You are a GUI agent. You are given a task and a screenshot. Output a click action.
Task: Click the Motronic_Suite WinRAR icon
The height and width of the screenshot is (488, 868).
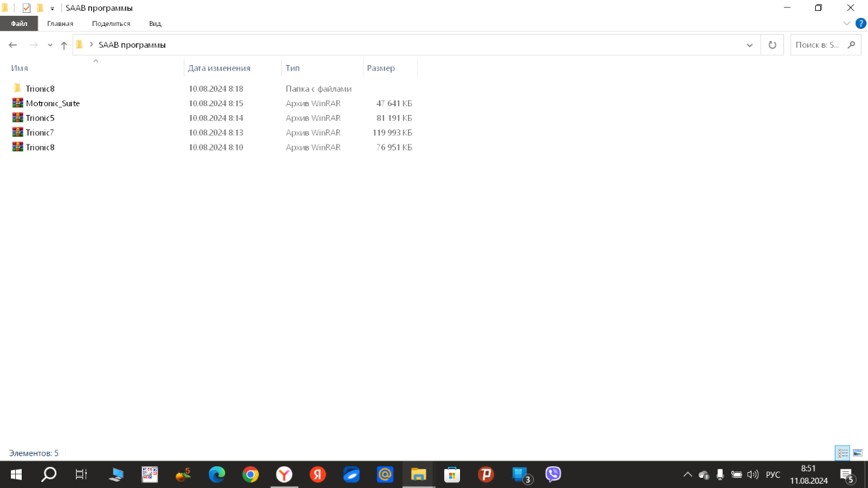pos(17,103)
